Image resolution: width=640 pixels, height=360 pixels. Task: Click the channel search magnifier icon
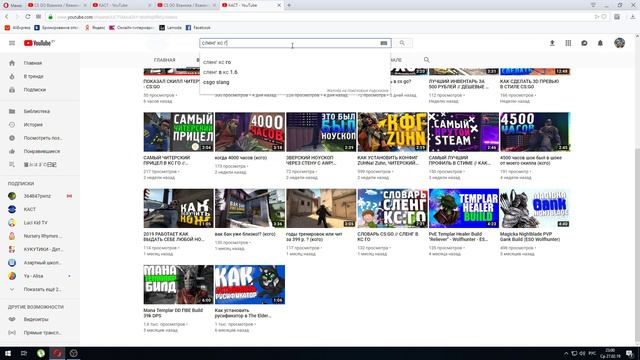click(427, 60)
